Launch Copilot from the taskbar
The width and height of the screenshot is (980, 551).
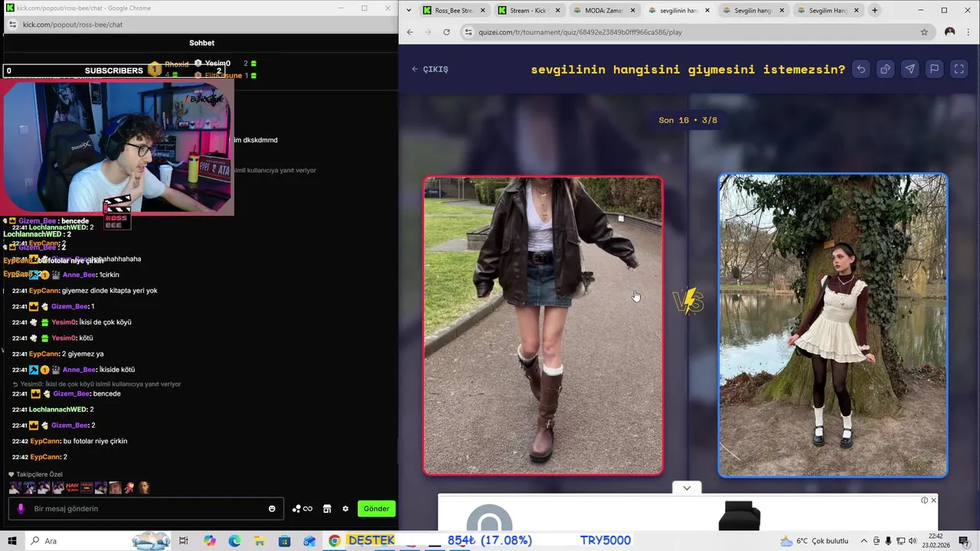tap(210, 541)
